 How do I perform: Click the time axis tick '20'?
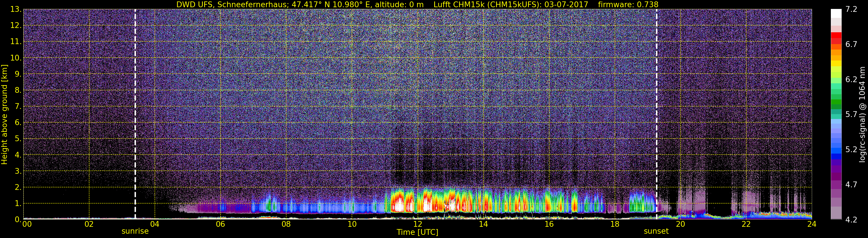click(x=680, y=224)
